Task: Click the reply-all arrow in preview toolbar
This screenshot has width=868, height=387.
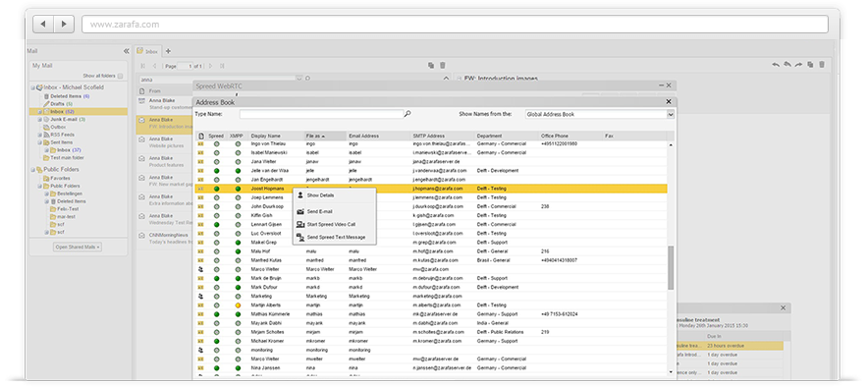Action: (x=787, y=64)
